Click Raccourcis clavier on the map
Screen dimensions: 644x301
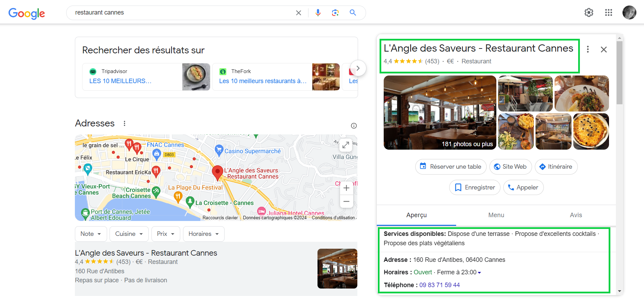[x=220, y=218]
